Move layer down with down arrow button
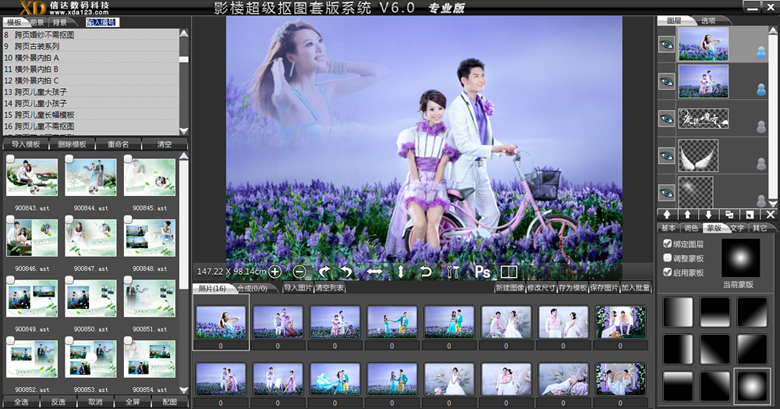The image size is (780, 409). (x=708, y=214)
